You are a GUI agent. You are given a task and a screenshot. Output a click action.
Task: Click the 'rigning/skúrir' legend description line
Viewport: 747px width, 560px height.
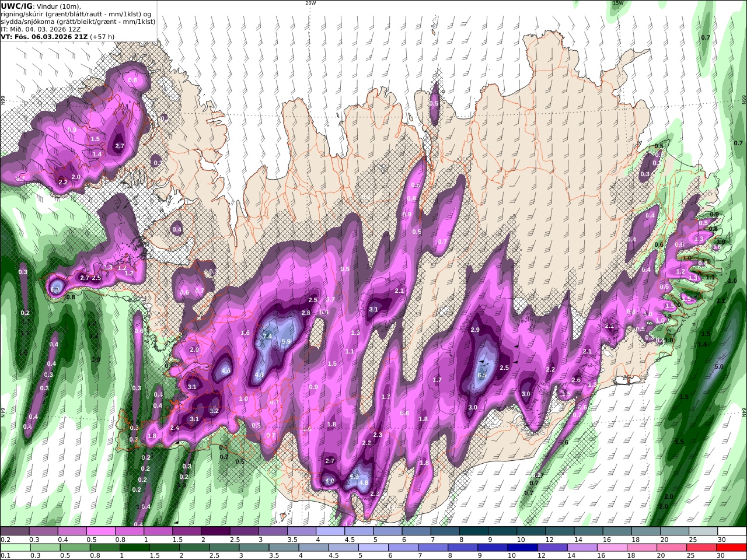click(76, 14)
